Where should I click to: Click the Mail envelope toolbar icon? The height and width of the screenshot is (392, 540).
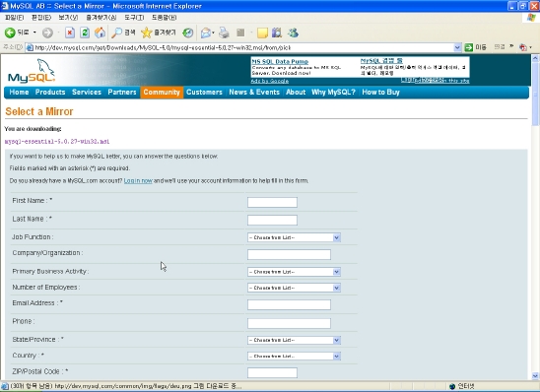coord(206,33)
